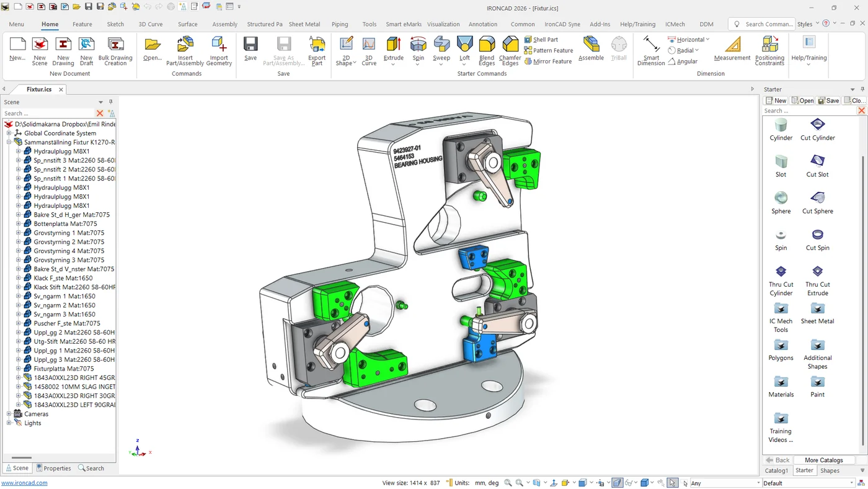Activate the Smart Dimension tool
Viewport: 868px width, 489px height.
651,51
